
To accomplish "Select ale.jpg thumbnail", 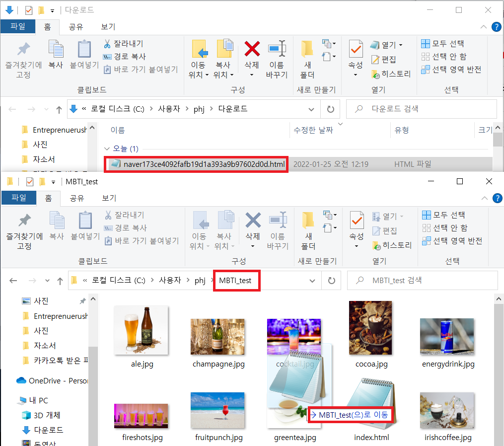I will tap(141, 331).
